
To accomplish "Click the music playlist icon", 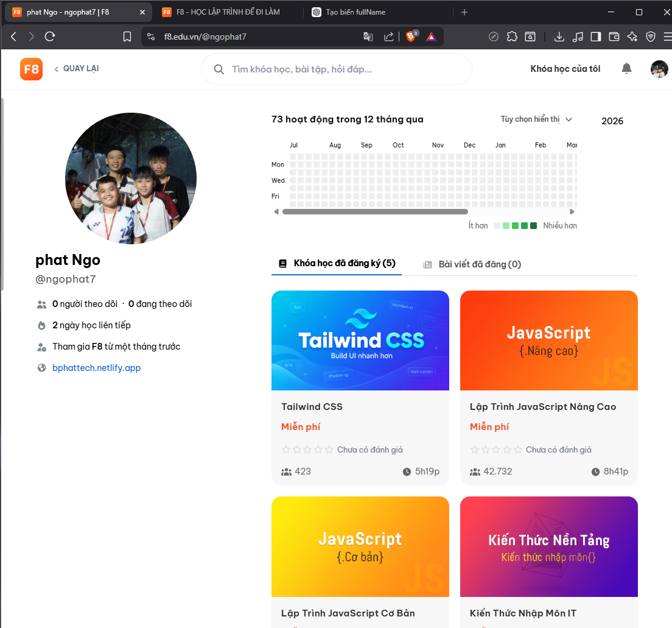I will 578,37.
